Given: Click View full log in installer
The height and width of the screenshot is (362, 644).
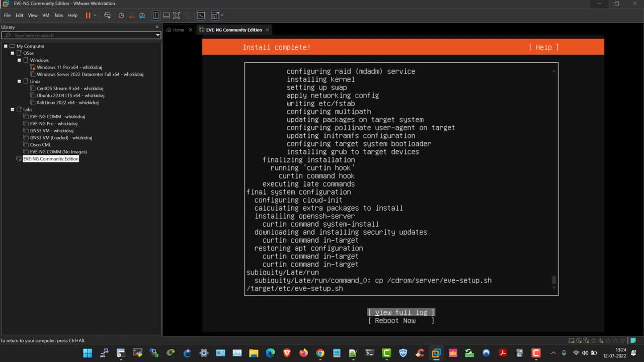Looking at the screenshot, I should [401, 312].
